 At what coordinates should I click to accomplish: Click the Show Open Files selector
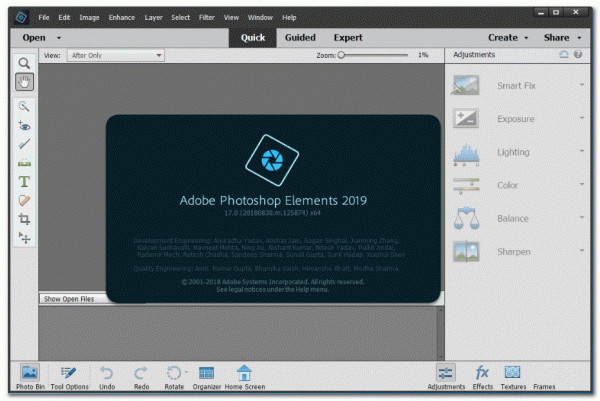(73, 299)
